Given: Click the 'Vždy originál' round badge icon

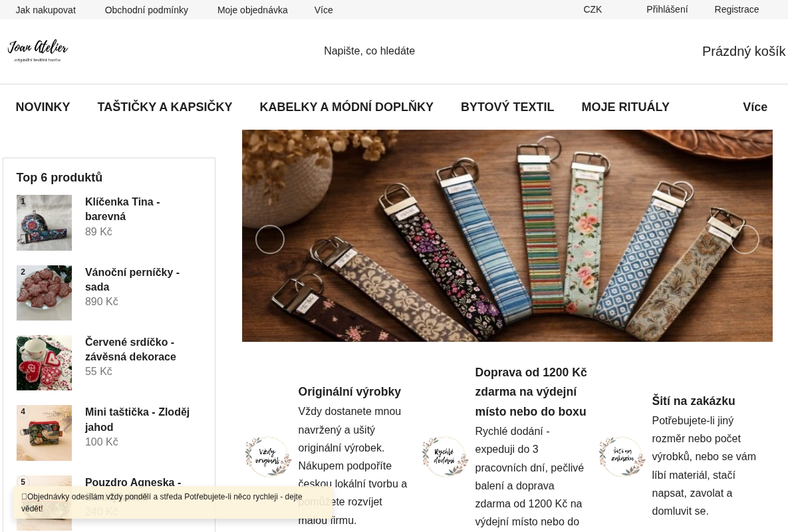Looking at the screenshot, I should coord(268,457).
